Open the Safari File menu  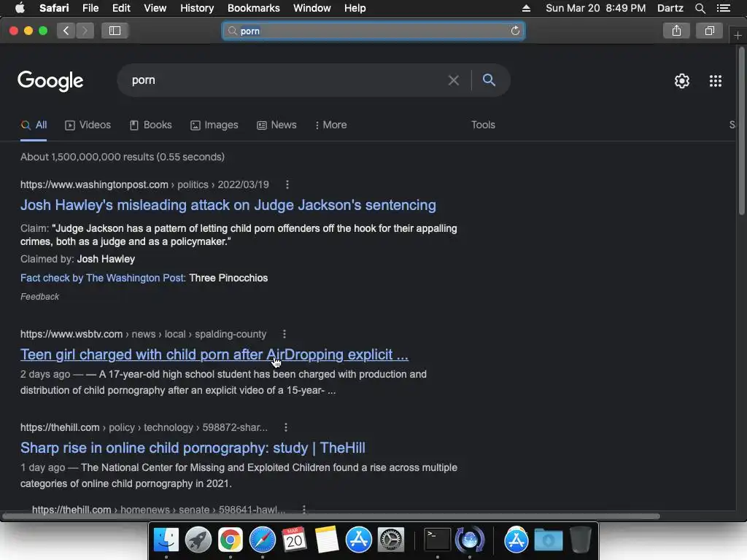pos(90,8)
